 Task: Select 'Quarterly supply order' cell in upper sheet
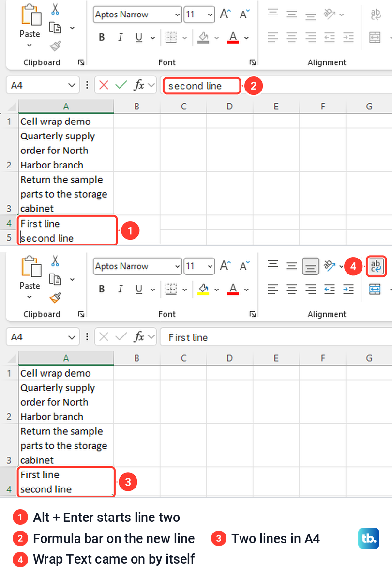click(66, 150)
